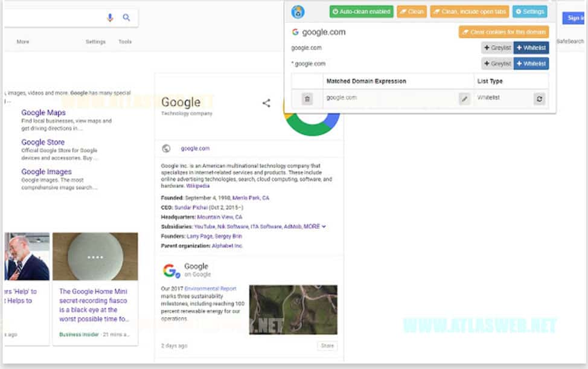Add google.com to Whitelist

click(531, 48)
